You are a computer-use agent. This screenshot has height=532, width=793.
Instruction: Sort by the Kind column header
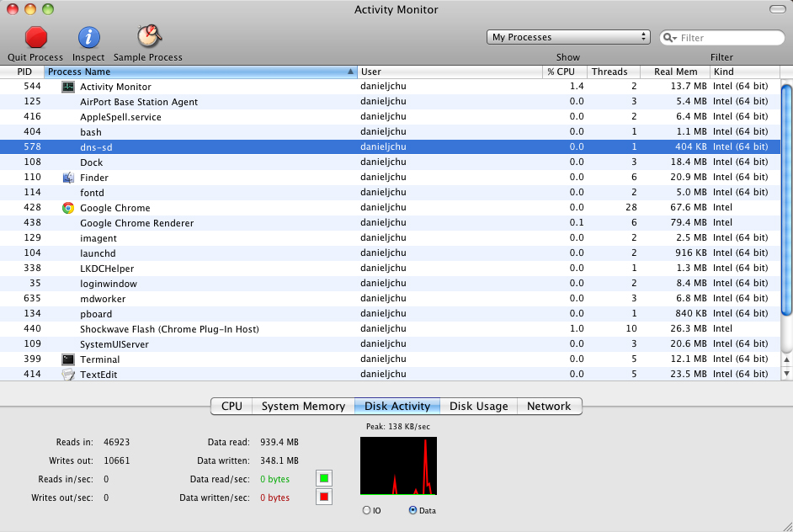click(x=745, y=72)
